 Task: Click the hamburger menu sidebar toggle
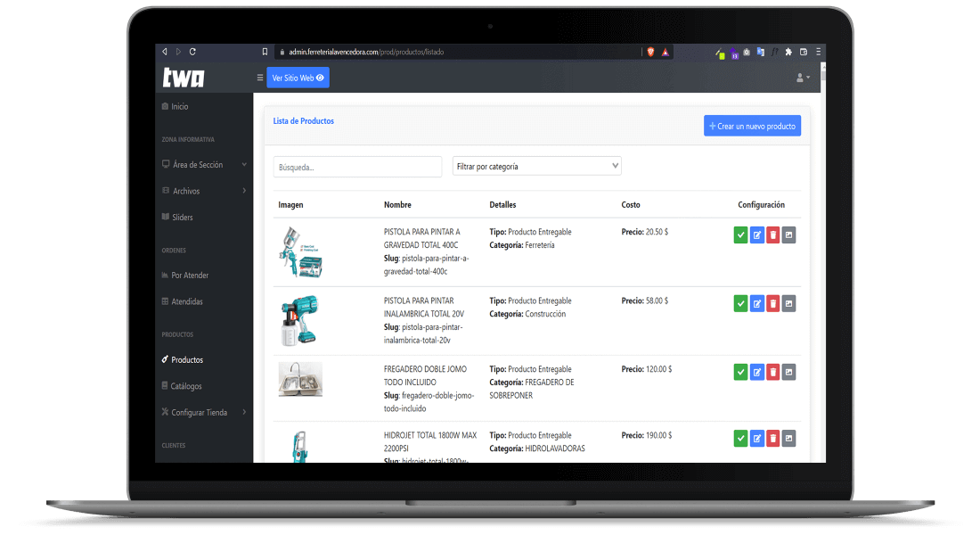pos(260,78)
